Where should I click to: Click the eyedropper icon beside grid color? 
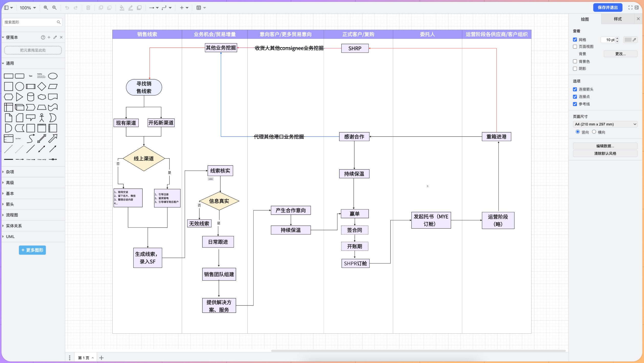pyautogui.click(x=634, y=40)
